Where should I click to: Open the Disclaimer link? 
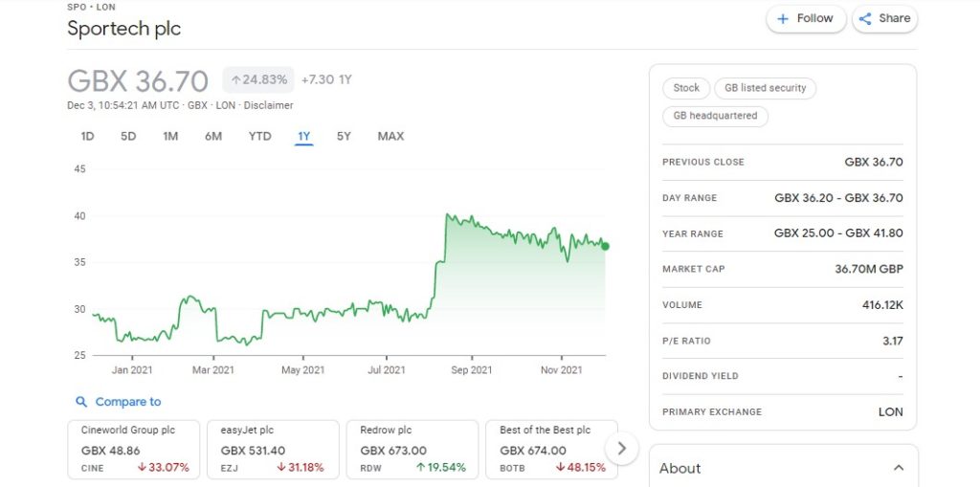[x=268, y=105]
